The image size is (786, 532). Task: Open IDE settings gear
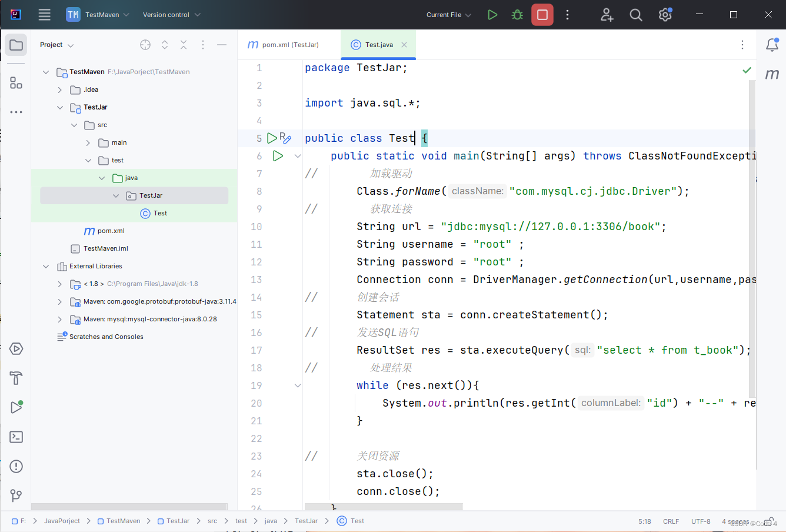coord(665,15)
